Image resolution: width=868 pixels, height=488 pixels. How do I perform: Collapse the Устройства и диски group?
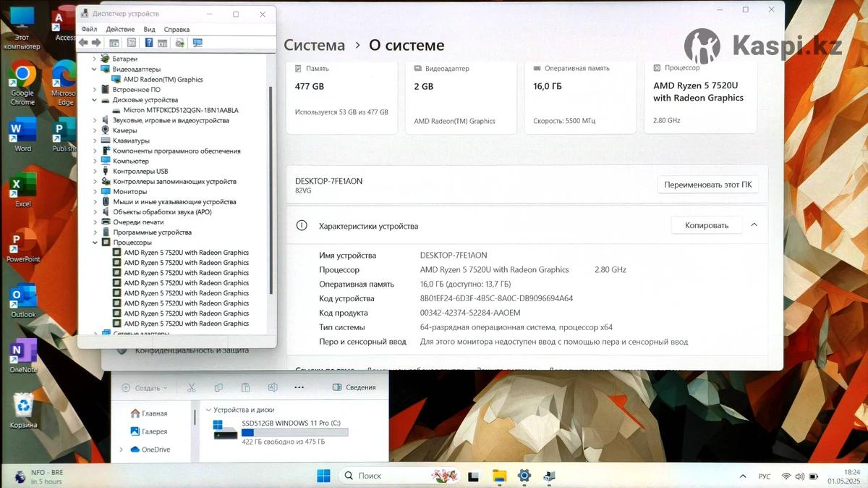208,410
